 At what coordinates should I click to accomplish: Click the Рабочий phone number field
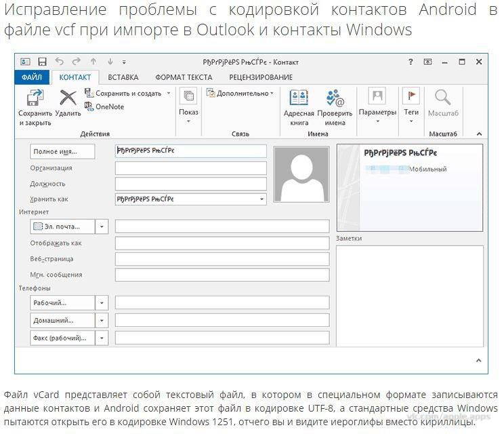(222, 302)
